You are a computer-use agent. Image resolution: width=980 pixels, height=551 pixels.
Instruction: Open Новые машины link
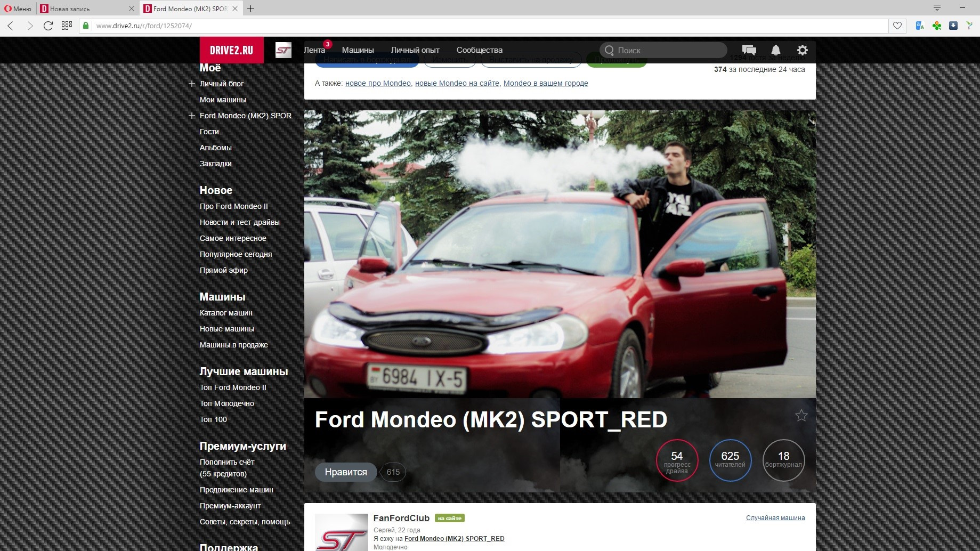pos(227,329)
